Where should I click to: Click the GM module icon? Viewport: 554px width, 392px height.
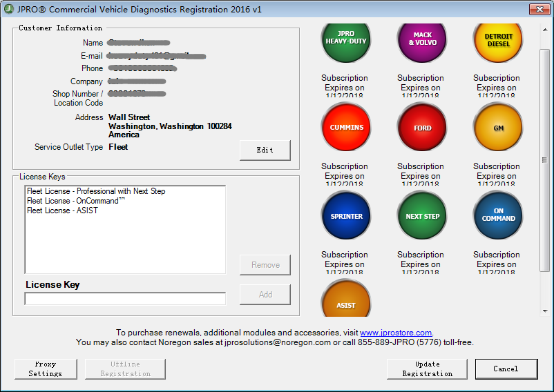click(x=498, y=127)
